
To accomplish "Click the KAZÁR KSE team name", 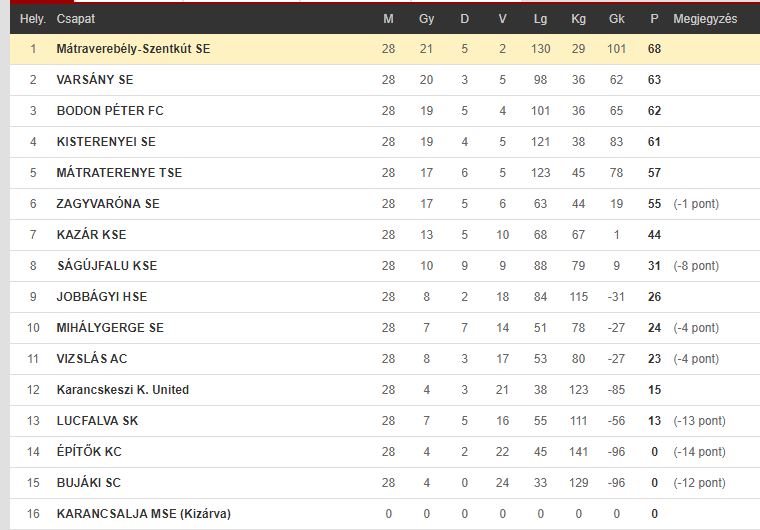I will (x=92, y=235).
